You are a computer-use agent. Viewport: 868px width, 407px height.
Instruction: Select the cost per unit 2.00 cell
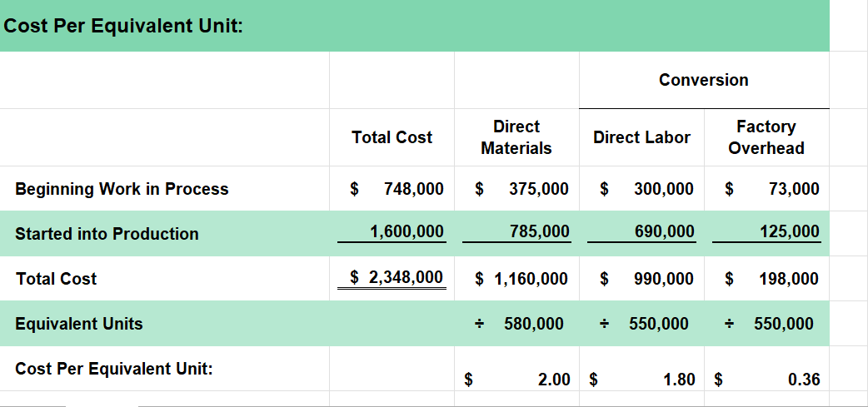click(516, 369)
